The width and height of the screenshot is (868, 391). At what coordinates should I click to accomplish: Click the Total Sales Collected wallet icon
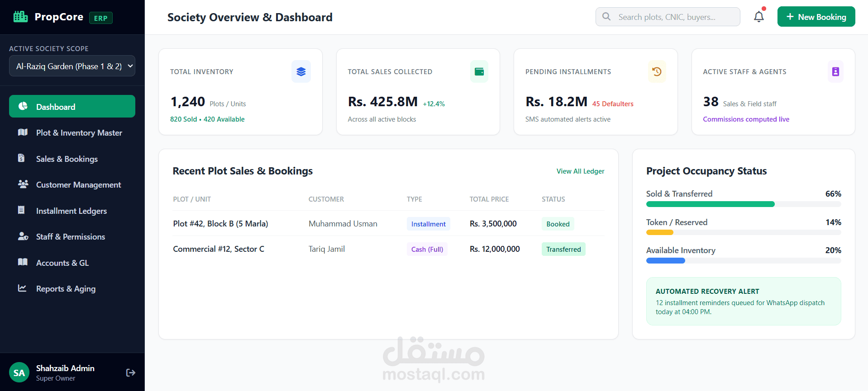[479, 71]
